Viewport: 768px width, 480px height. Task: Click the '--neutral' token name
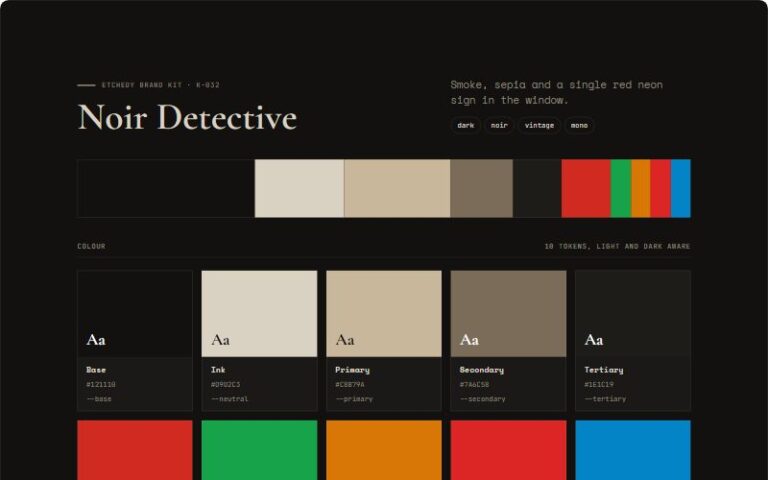point(229,399)
